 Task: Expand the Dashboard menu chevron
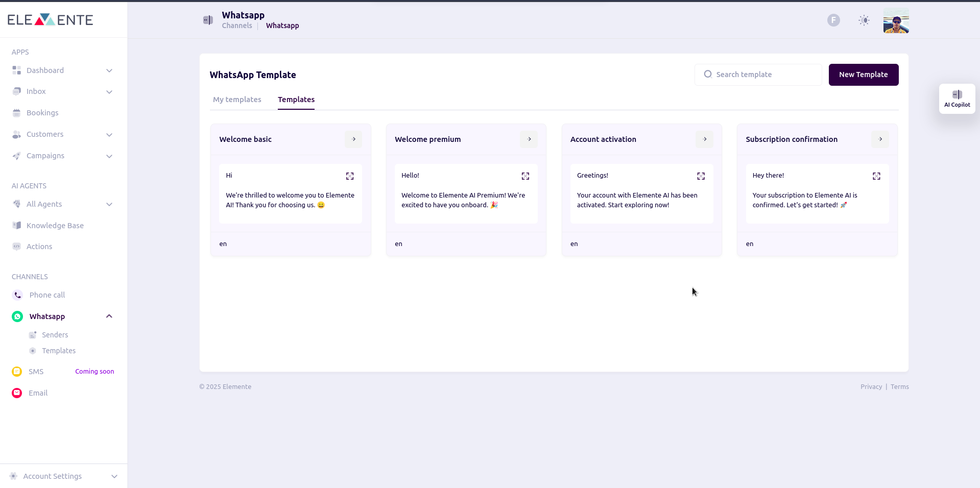pyautogui.click(x=109, y=70)
